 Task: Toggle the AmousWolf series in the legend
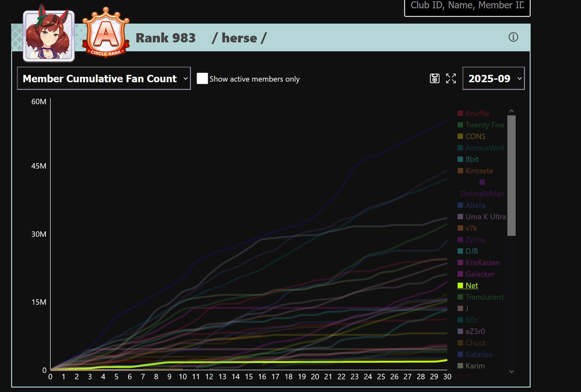(481, 148)
